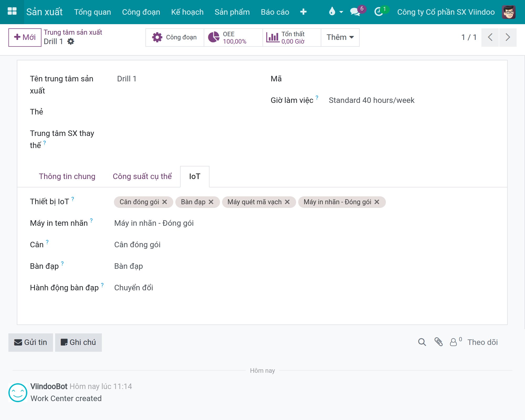Image resolution: width=525 pixels, height=420 pixels.
Task: Open the activities clock icon
Action: point(381,11)
